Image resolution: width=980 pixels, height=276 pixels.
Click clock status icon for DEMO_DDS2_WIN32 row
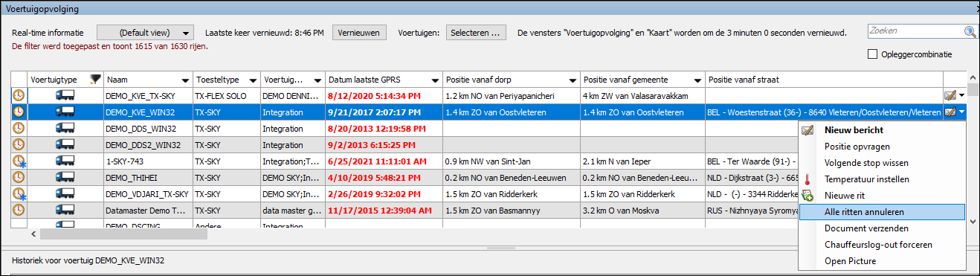(19, 144)
